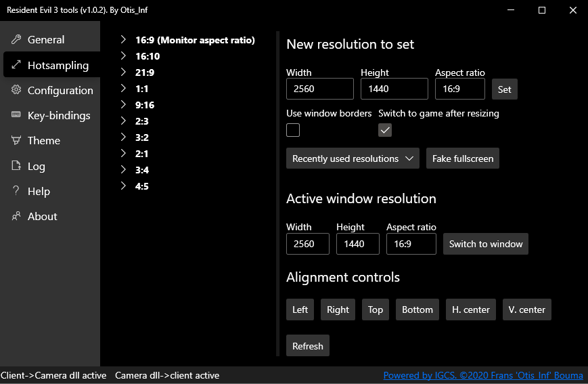This screenshot has width=588, height=384.
Task: Open the General tab
Action: [51, 39]
